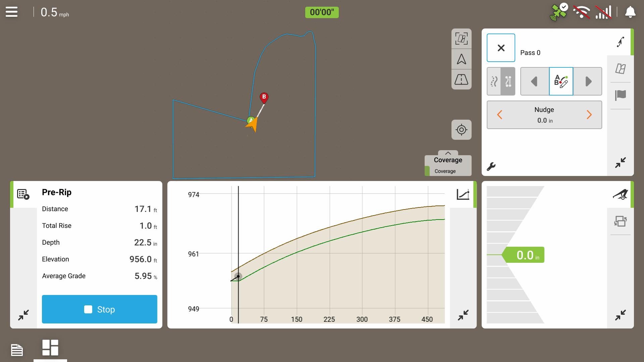Image resolution: width=644 pixels, height=362 pixels.
Task: Click the Pass 0 label
Action: (530, 53)
